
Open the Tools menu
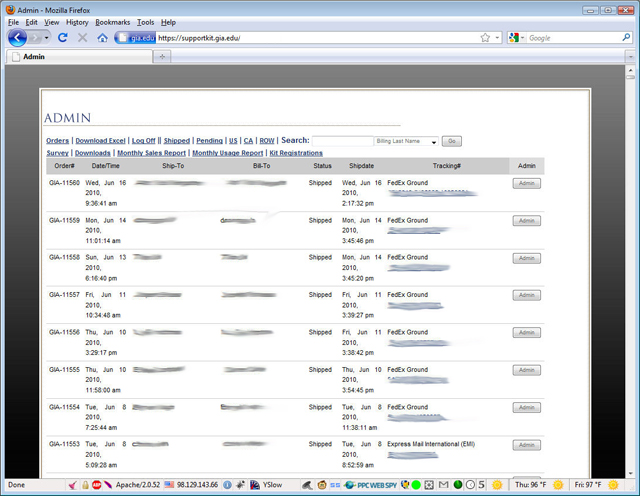click(x=145, y=22)
